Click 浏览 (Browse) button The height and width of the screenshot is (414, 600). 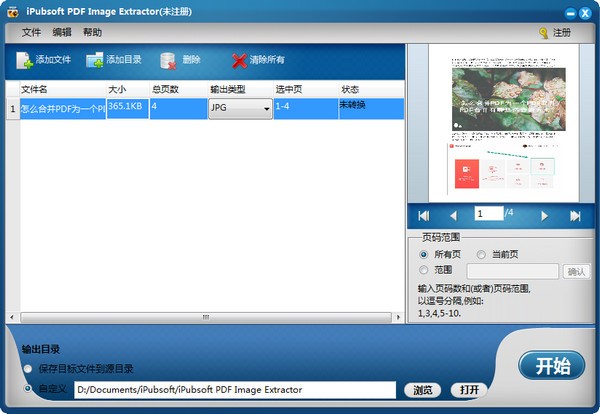tap(422, 390)
